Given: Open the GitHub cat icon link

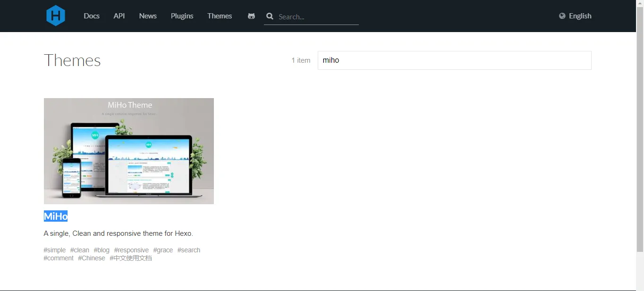Looking at the screenshot, I should [251, 16].
